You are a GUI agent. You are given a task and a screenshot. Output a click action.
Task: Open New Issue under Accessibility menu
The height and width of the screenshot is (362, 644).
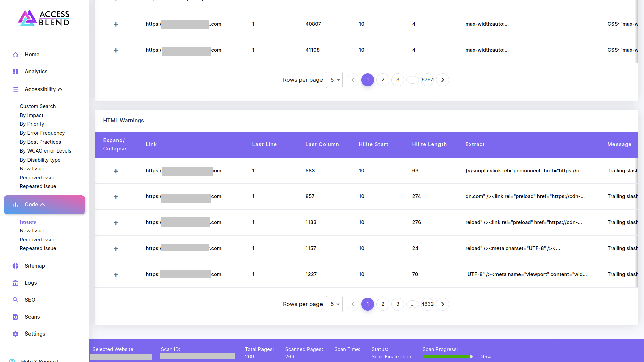(32, 169)
